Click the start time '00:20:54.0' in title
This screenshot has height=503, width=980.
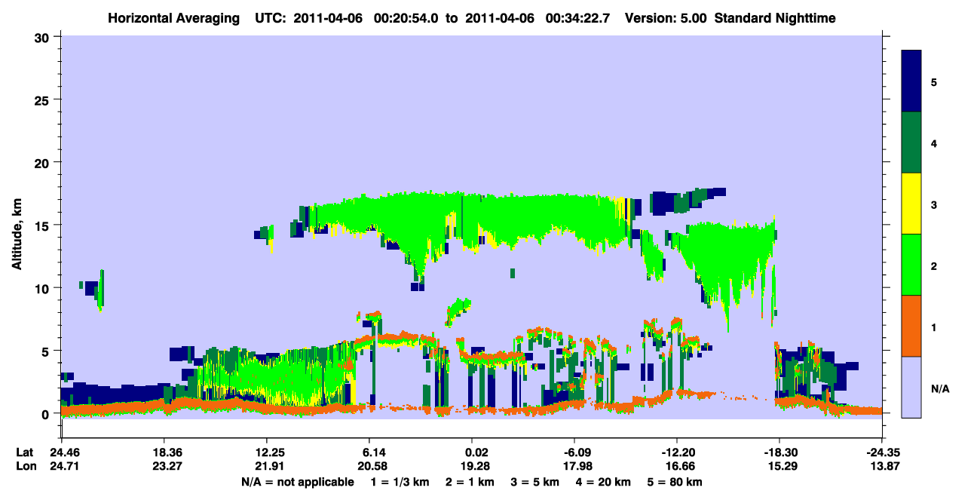(408, 17)
